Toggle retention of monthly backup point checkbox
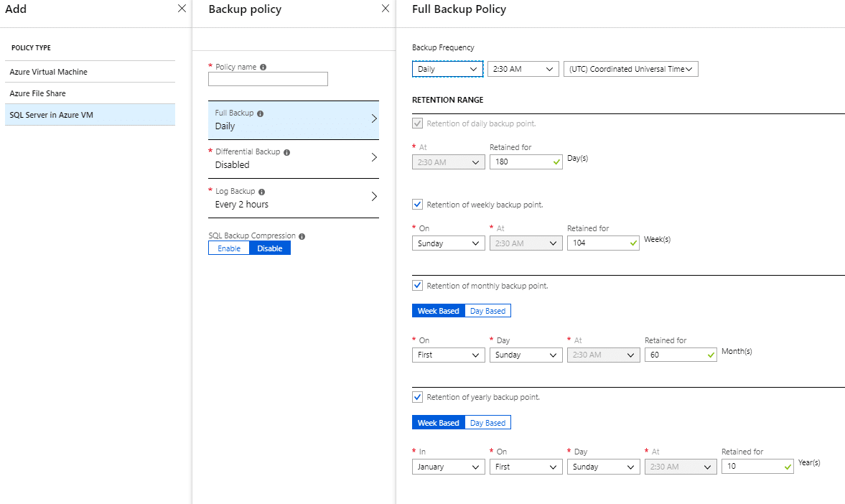 pyautogui.click(x=417, y=285)
